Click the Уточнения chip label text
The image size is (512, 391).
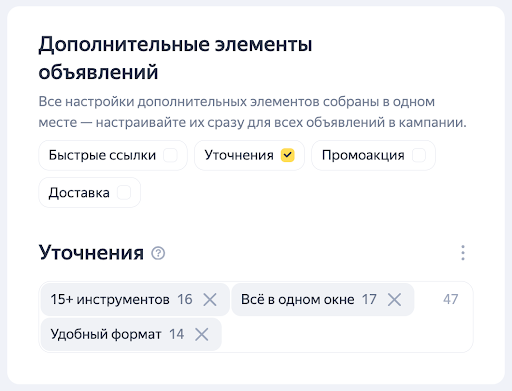pyautogui.click(x=239, y=155)
